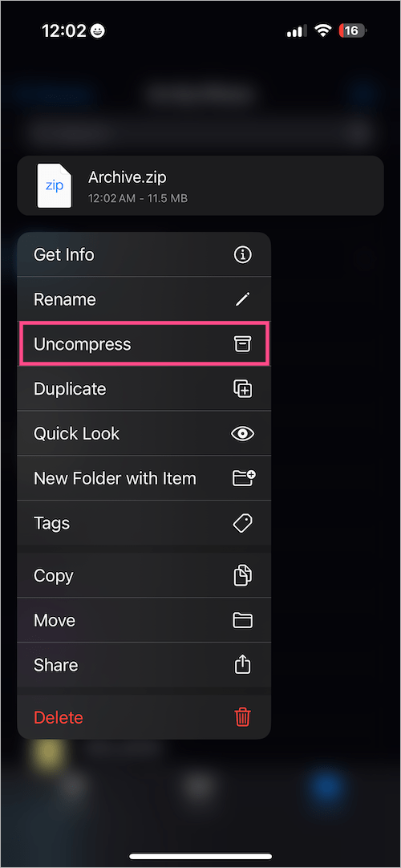Screen dimensions: 401x868
Task: Tap the New Folder with Item icon
Action: tap(243, 478)
